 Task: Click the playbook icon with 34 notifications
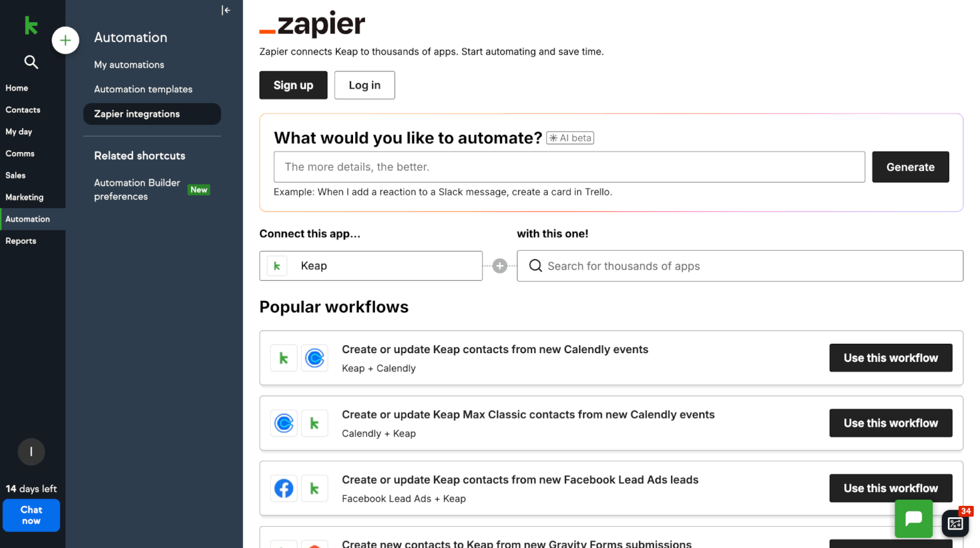[955, 523]
